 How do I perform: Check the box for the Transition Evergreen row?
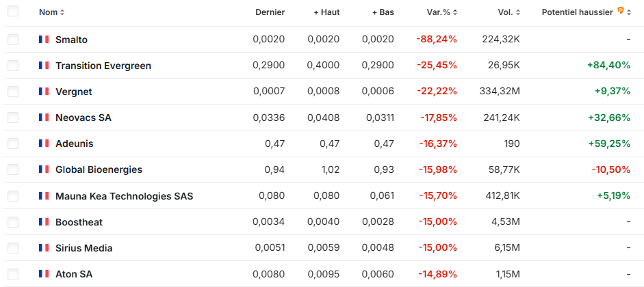[13, 66]
